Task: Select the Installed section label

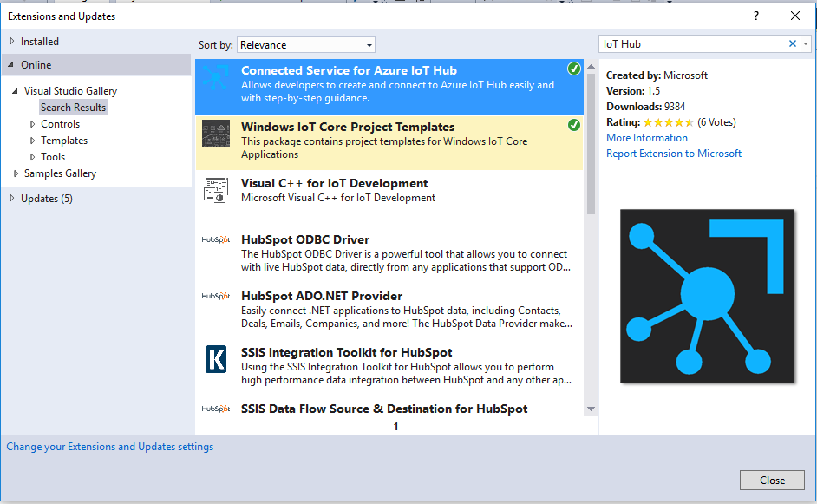Action: click(x=40, y=41)
